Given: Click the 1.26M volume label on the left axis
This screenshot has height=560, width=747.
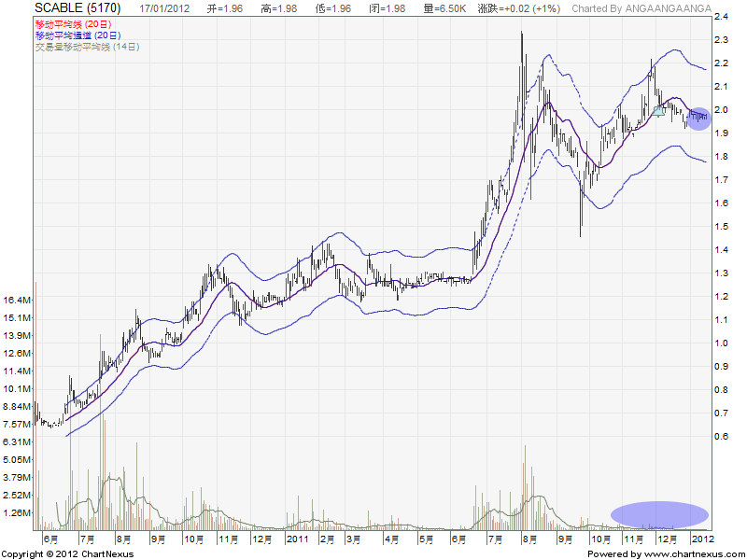Looking at the screenshot, I should click(x=18, y=512).
